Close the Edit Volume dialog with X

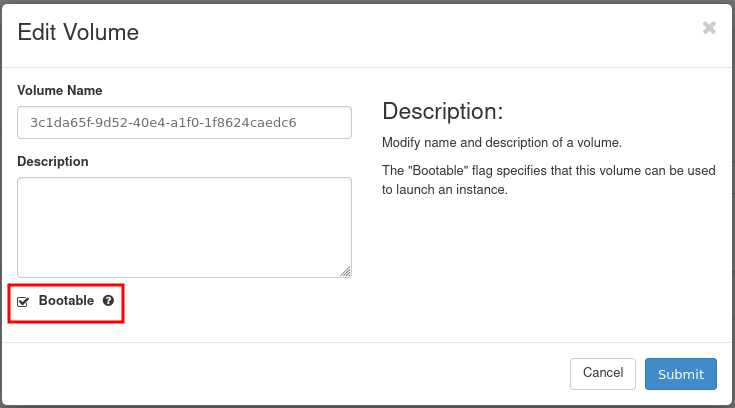709,28
